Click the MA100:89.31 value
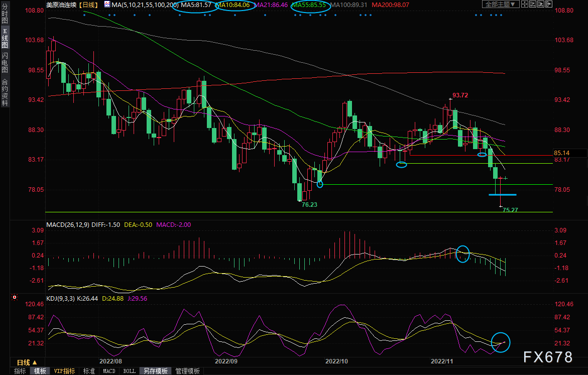This screenshot has height=375, width=588. [349, 5]
